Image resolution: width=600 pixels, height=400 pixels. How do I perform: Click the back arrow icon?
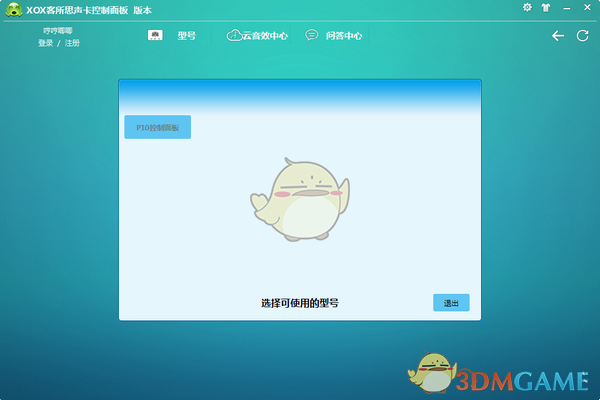pos(558,36)
